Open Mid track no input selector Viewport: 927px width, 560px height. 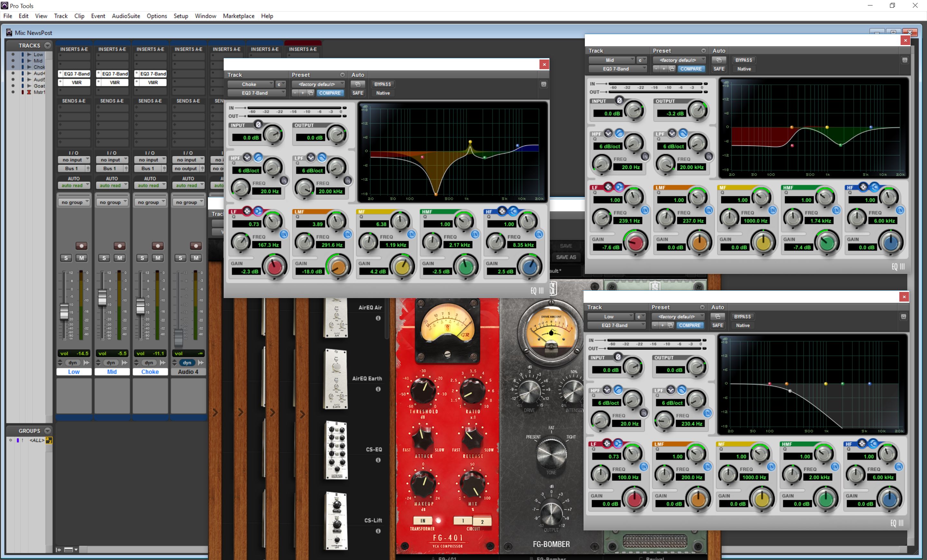click(x=112, y=160)
